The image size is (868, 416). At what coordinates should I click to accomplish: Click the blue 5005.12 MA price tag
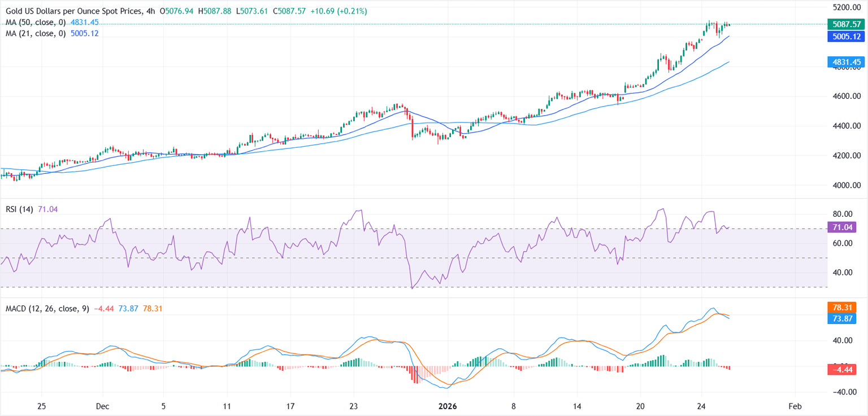pos(845,36)
